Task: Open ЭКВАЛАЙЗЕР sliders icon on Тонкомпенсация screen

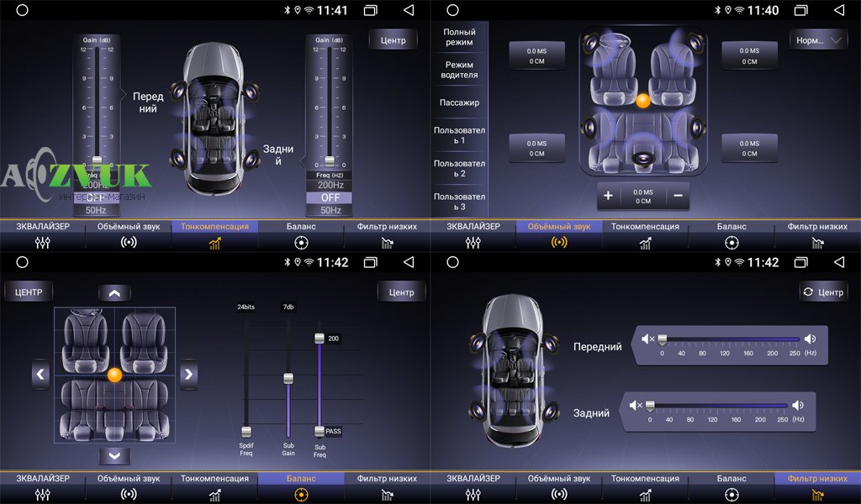Action: tap(42, 243)
